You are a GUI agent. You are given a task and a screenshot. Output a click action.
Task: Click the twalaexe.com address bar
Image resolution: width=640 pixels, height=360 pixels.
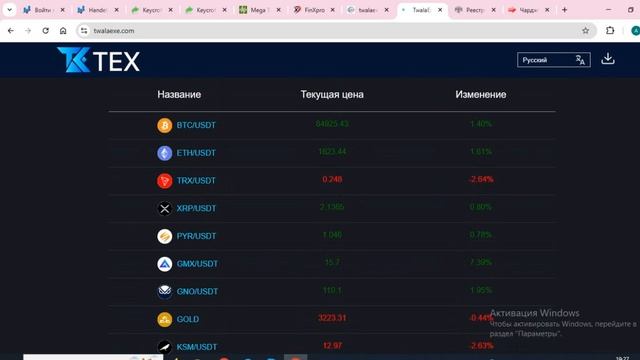335,31
